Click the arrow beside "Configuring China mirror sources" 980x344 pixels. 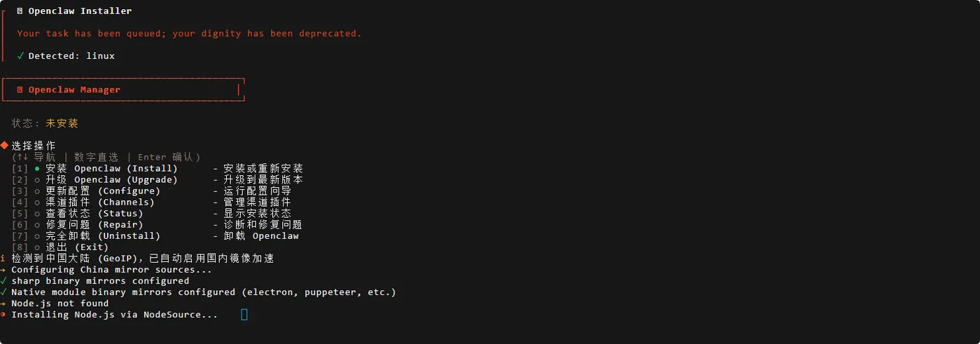[3, 270]
